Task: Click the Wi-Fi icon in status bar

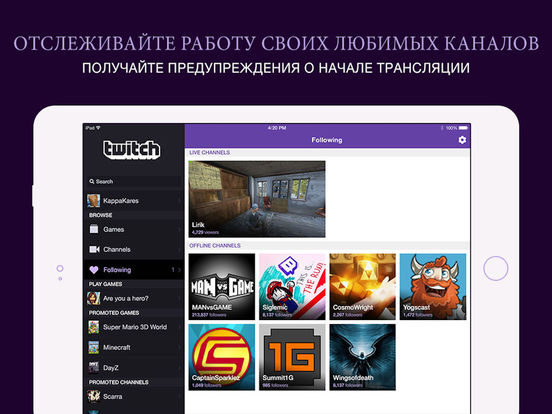Action: (98, 128)
